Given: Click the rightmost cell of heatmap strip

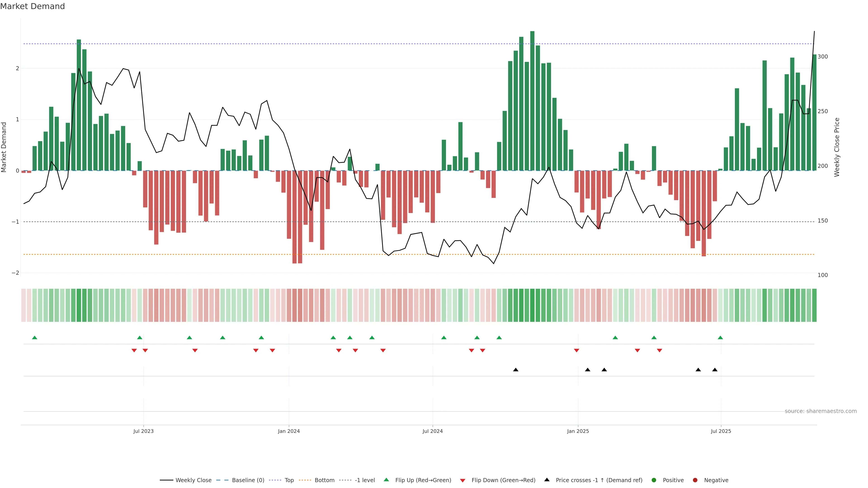Looking at the screenshot, I should coord(814,305).
